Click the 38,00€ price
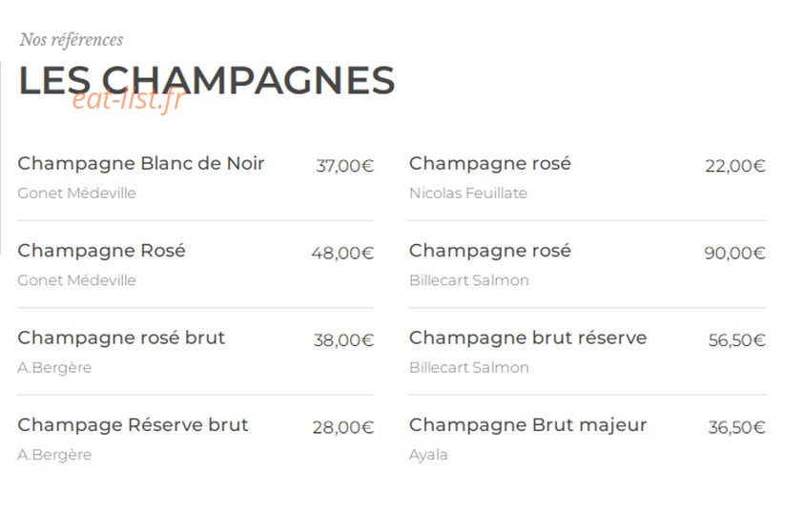805x532 pixels. (343, 340)
